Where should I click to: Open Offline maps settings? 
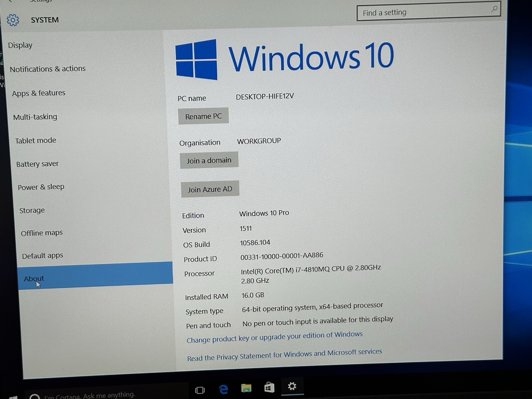[x=42, y=233]
